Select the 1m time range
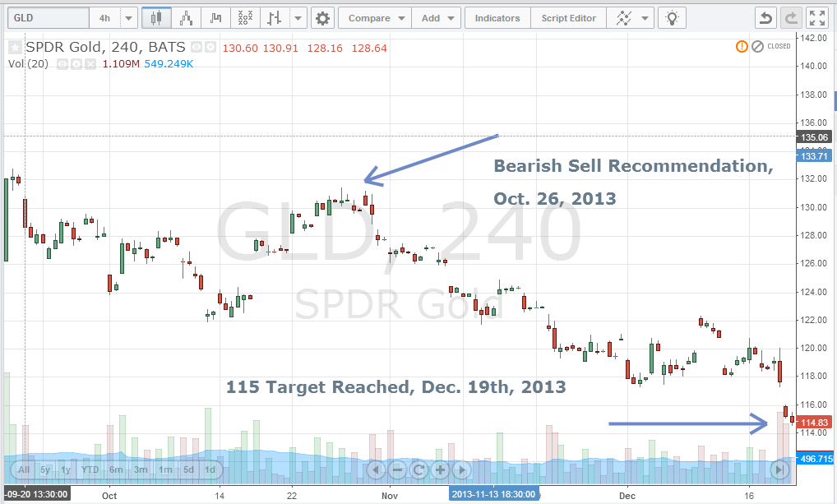Image resolution: width=837 pixels, height=504 pixels. 165,469
